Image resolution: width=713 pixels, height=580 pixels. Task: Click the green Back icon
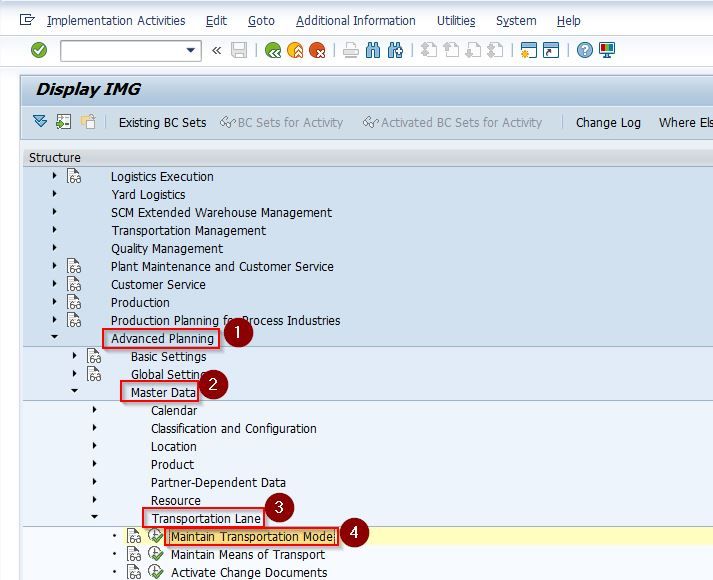(x=273, y=50)
